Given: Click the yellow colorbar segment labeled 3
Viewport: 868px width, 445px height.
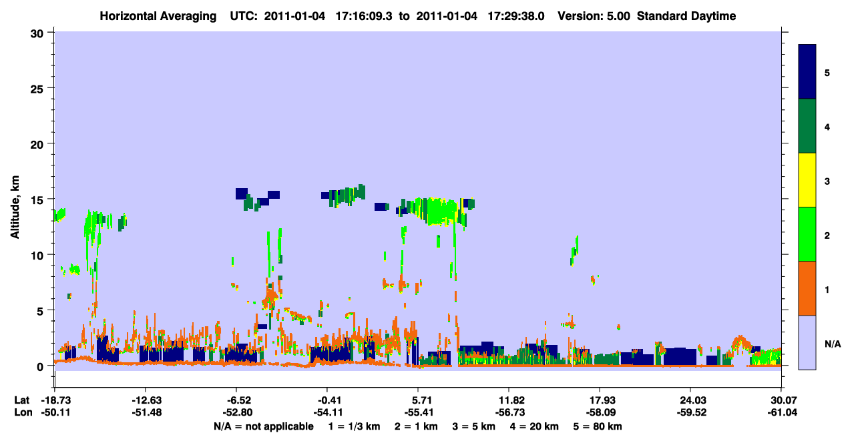Looking at the screenshot, I should (807, 180).
